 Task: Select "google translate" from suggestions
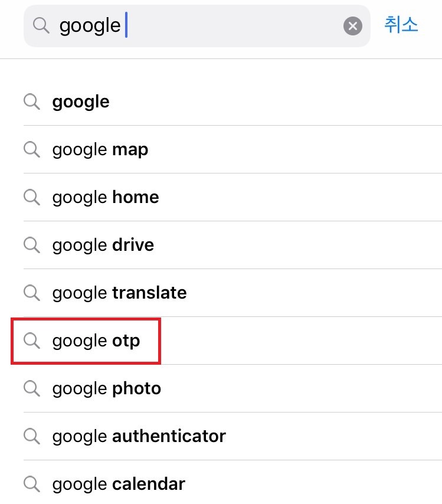tap(233, 293)
